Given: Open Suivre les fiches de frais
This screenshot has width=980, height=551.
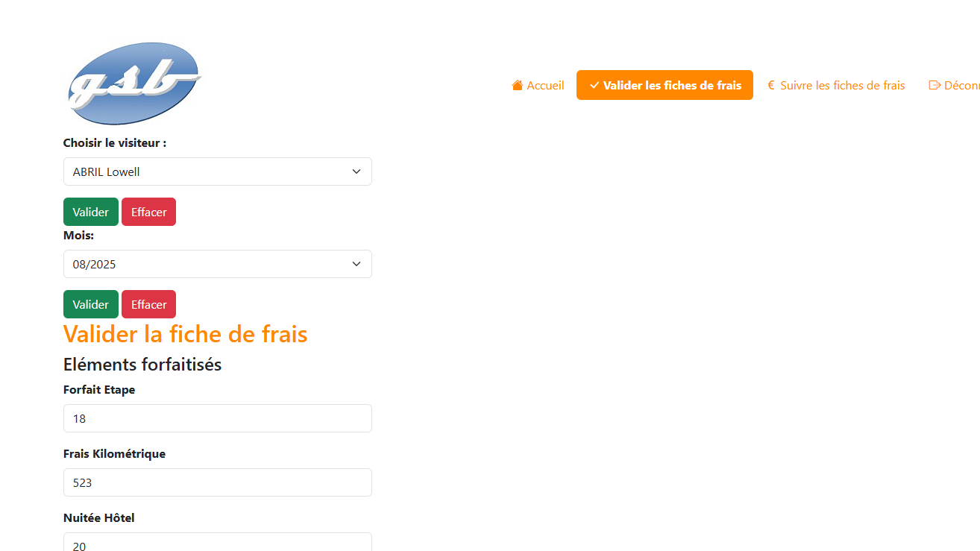Looking at the screenshot, I should (x=842, y=85).
